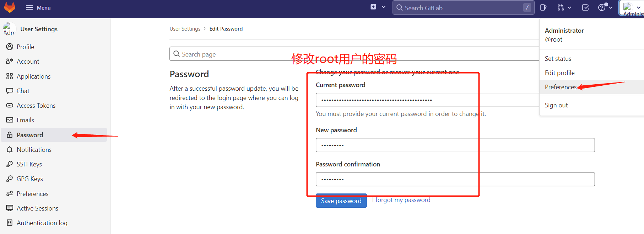
Task: Select Set status in user menu
Action: tap(558, 59)
